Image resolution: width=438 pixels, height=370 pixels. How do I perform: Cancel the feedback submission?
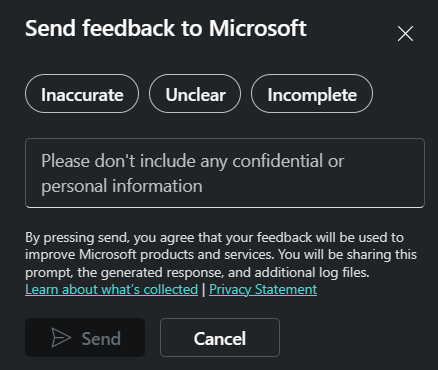220,338
